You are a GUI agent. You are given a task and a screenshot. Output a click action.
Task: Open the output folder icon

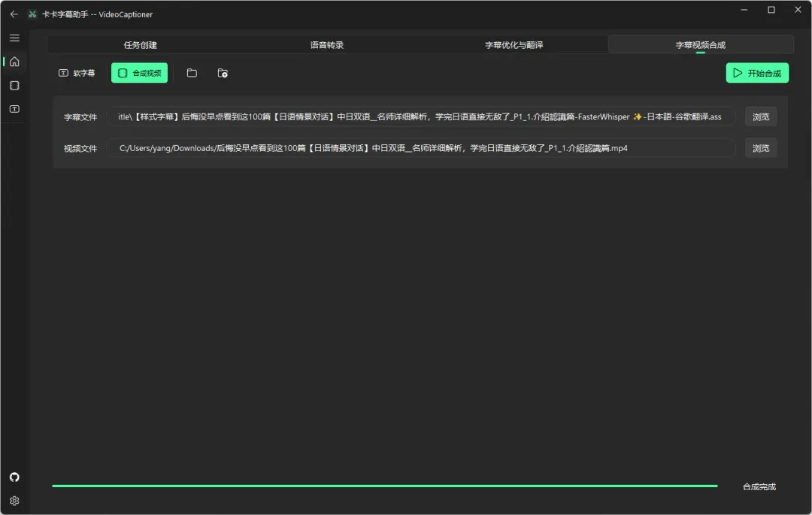click(192, 73)
